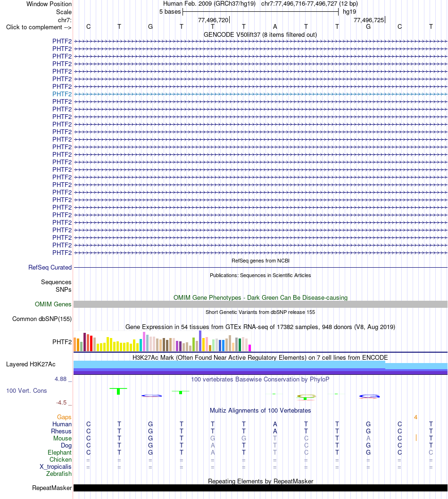448x499 pixels.
Task: Click the 'Elephant' alignment row label
Action: click(60, 453)
